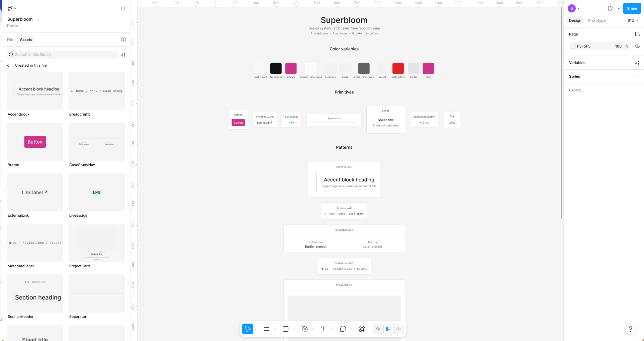
Task: Select the primary color swatch on canvas
Action: (x=291, y=68)
